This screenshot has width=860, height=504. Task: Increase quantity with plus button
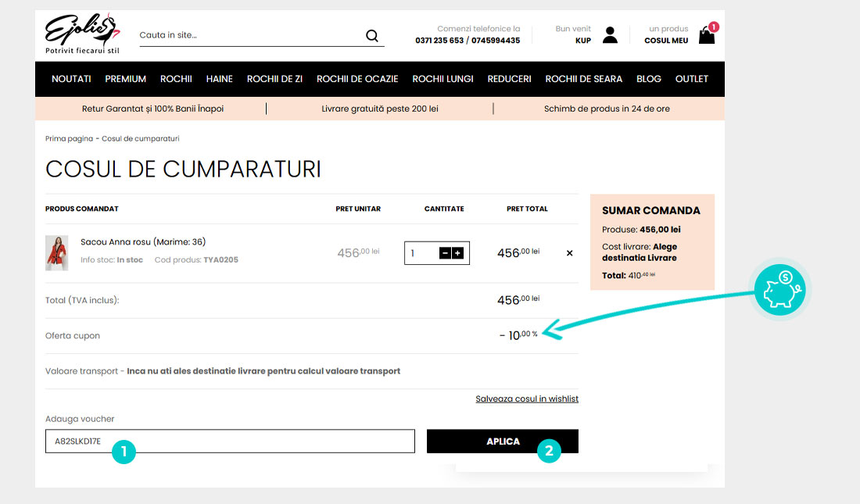[x=457, y=253]
